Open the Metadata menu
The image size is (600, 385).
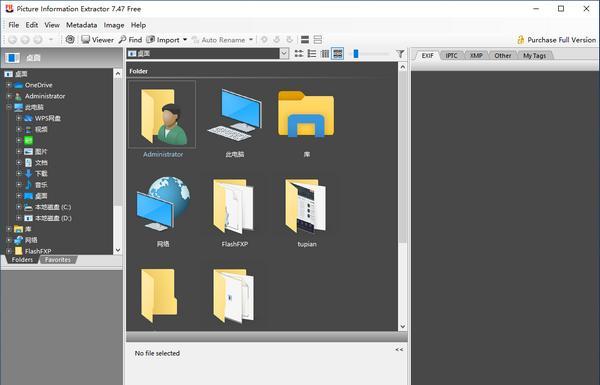coord(82,25)
